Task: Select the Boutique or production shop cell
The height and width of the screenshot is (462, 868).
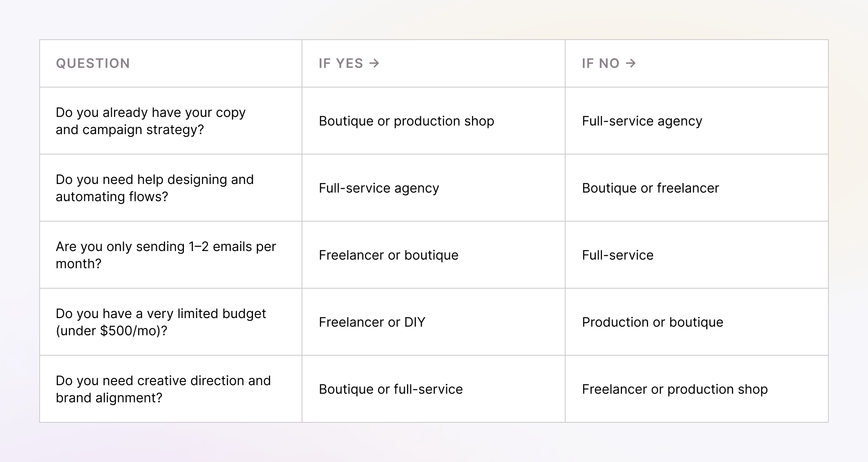Action: pos(406,121)
